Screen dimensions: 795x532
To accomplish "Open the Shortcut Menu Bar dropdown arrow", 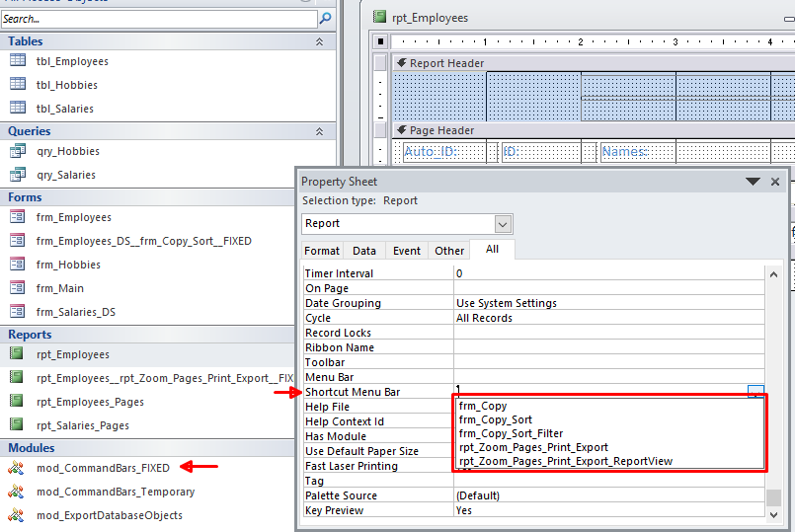I will tap(755, 391).
